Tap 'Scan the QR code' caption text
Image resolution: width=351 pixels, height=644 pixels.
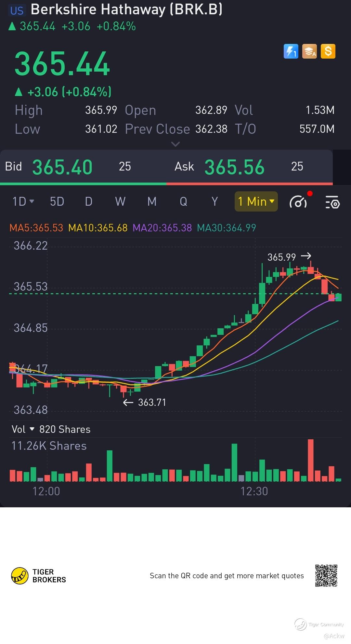(227, 576)
